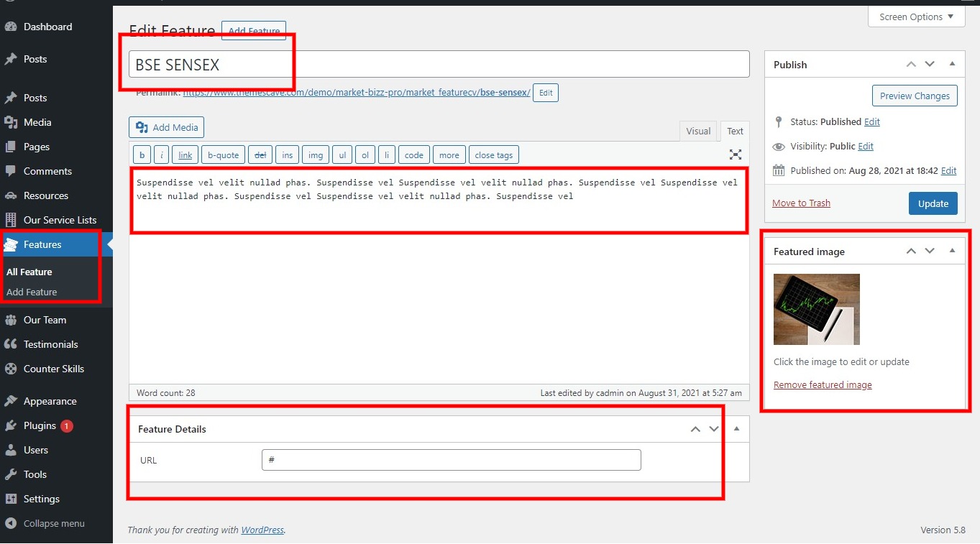Move the Publish panel down
This screenshot has width=980, height=544.
click(x=930, y=64)
